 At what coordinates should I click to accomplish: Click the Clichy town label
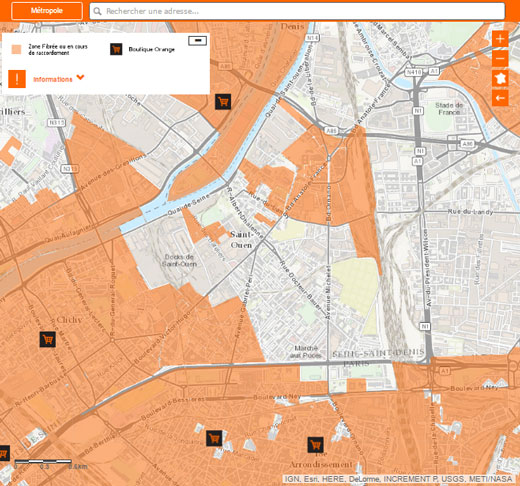[69, 320]
